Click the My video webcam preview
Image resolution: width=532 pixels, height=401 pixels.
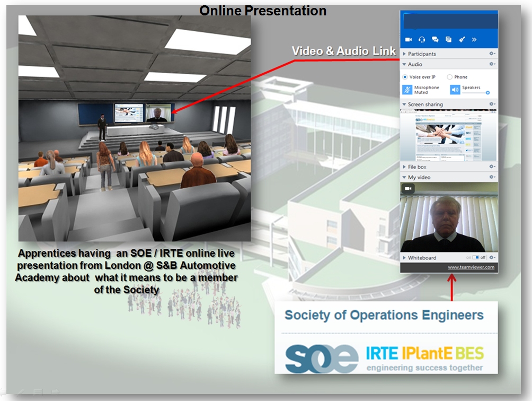[449, 217]
